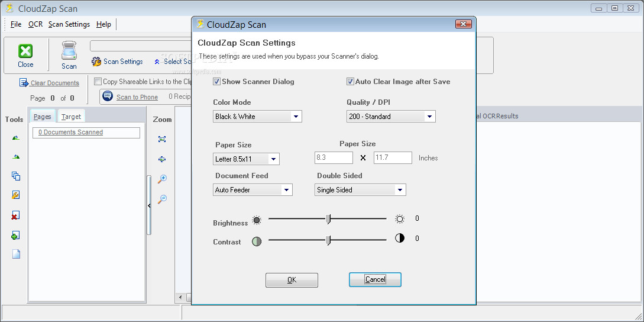Click the dim sun icon beside Brightness slider

[257, 220]
